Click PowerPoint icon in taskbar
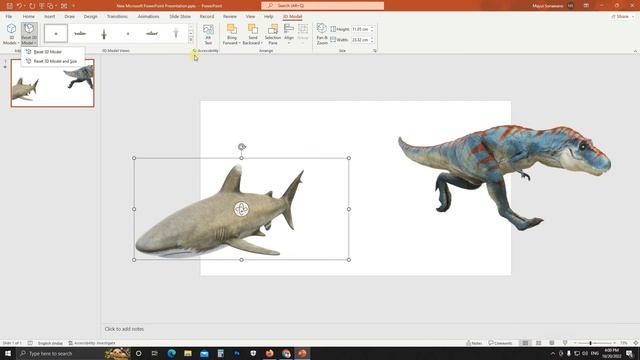This screenshot has width=640, height=360. 302,353
